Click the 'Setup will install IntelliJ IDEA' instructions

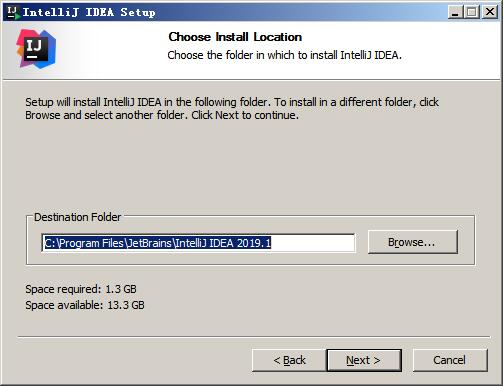tap(232, 108)
